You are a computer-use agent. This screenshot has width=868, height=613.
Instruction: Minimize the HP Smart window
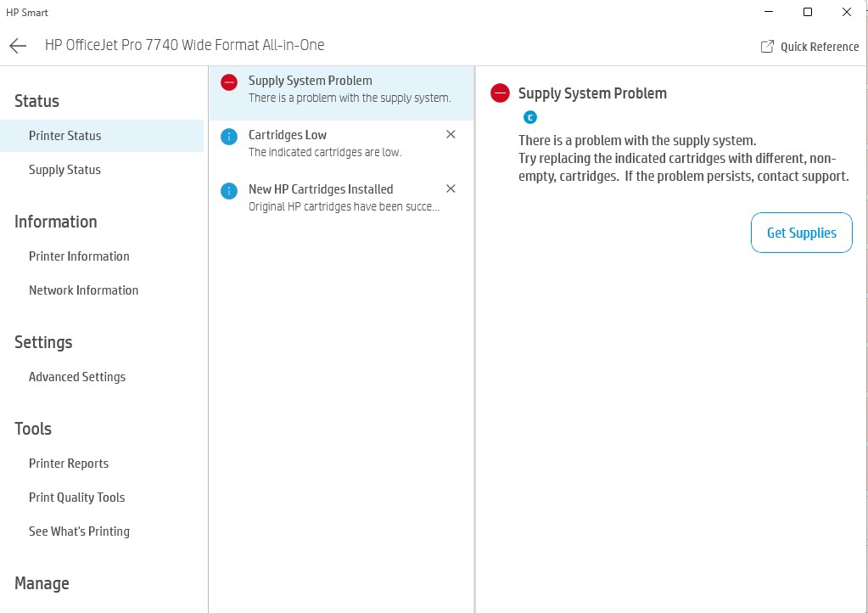pos(769,12)
